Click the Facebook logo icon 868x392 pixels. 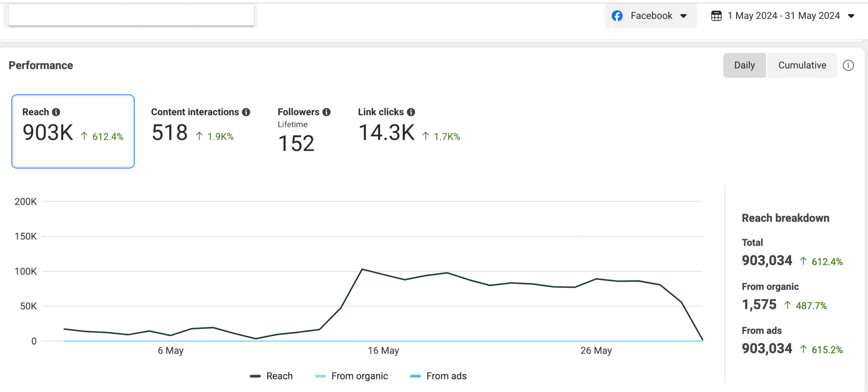coord(617,16)
